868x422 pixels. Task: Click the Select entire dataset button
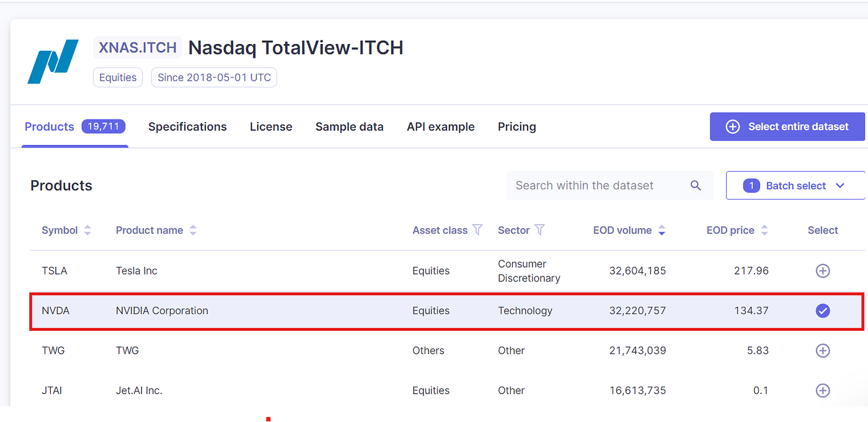coord(787,126)
